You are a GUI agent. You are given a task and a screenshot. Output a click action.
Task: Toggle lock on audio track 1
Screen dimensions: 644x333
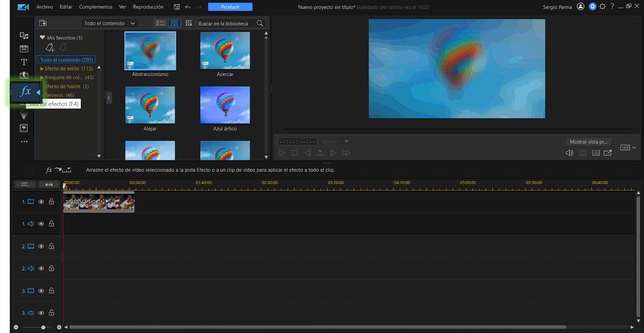coord(51,224)
